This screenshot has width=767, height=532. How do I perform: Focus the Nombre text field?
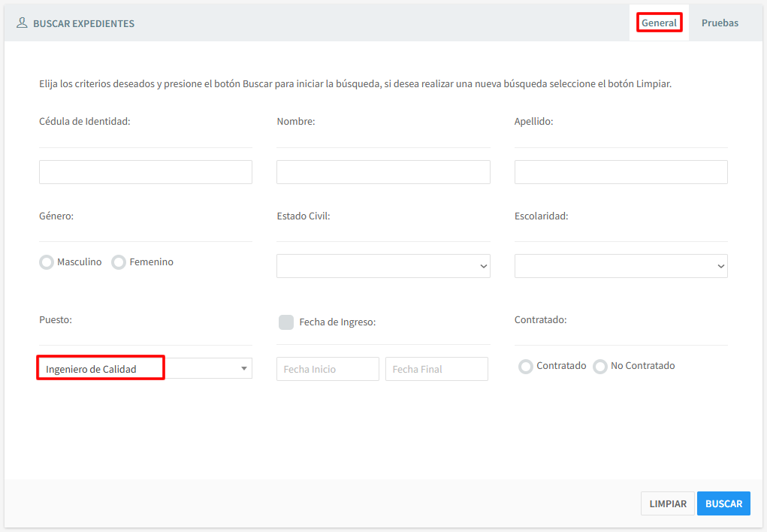coord(383,172)
